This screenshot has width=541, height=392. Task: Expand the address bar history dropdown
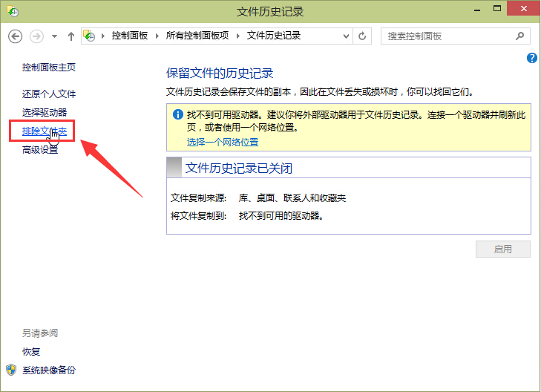pos(347,36)
